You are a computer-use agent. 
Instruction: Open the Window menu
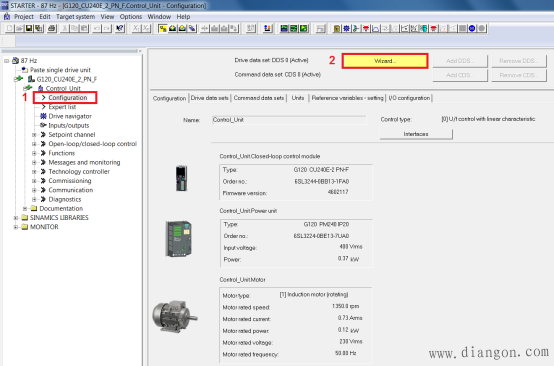coord(159,17)
